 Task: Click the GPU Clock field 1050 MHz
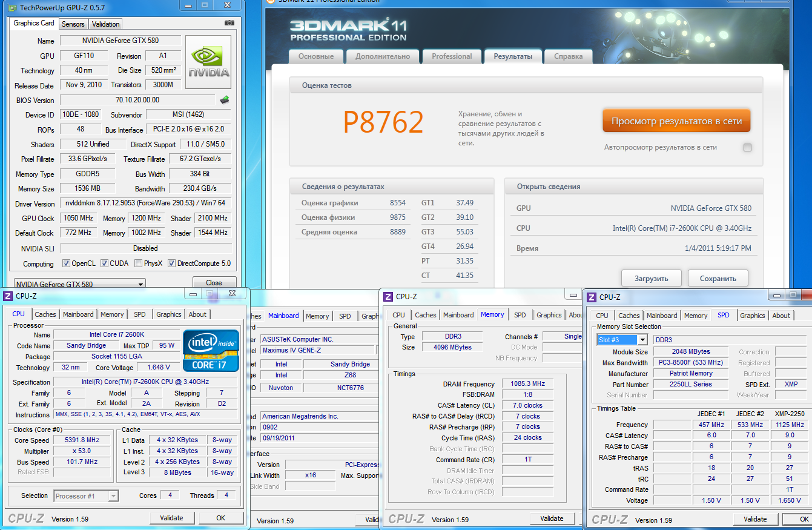click(78, 218)
